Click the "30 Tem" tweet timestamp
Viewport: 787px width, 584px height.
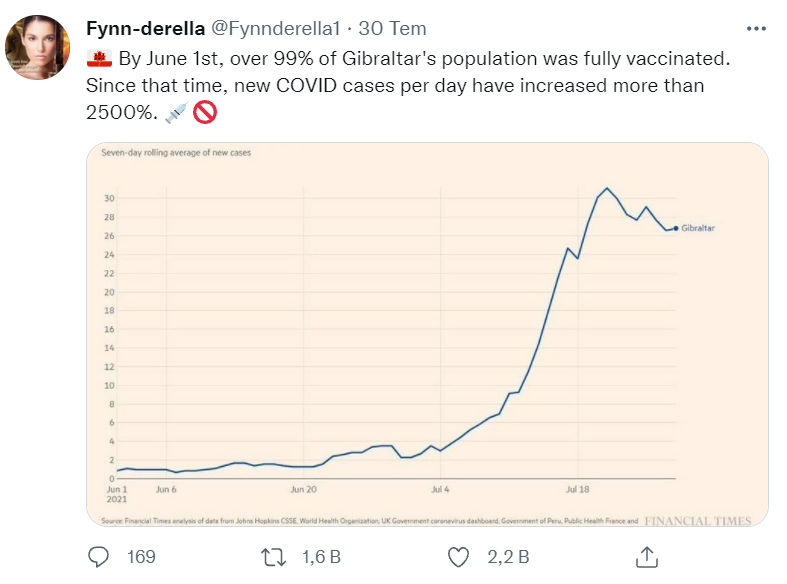pos(371,27)
